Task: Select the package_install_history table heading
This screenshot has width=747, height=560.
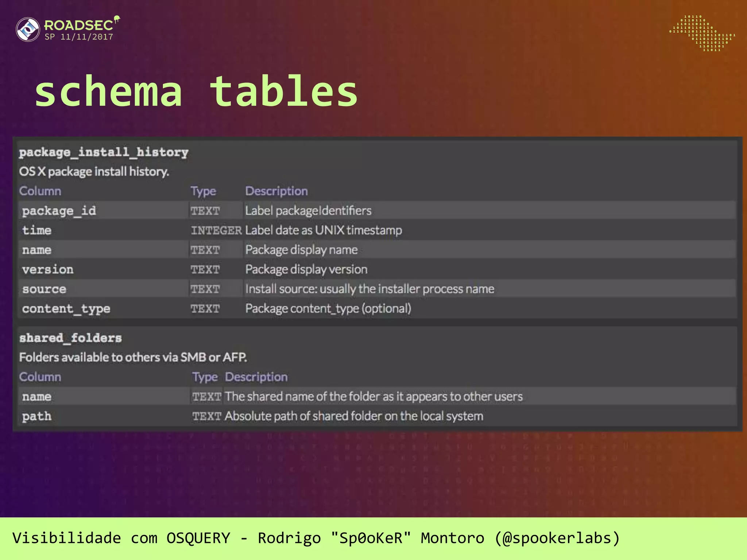Action: point(104,152)
